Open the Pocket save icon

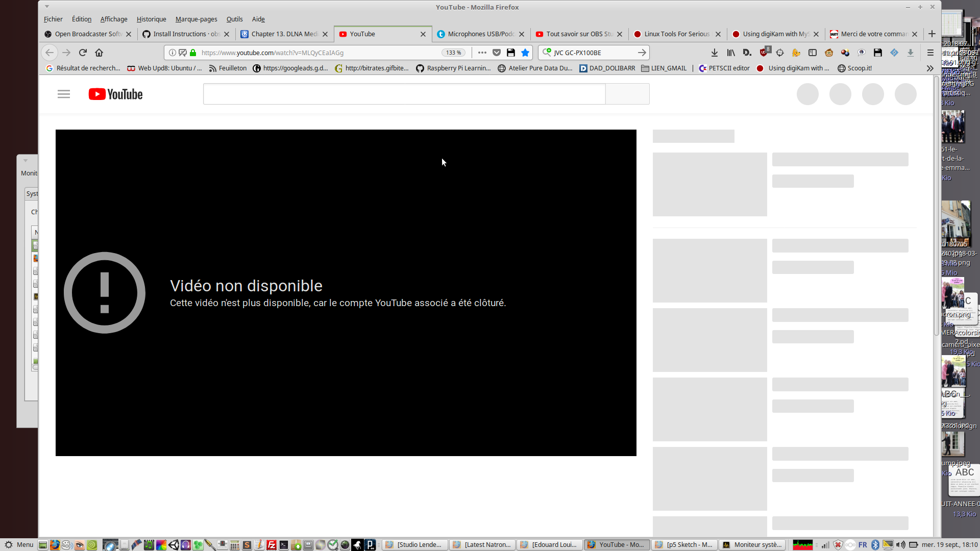click(496, 53)
